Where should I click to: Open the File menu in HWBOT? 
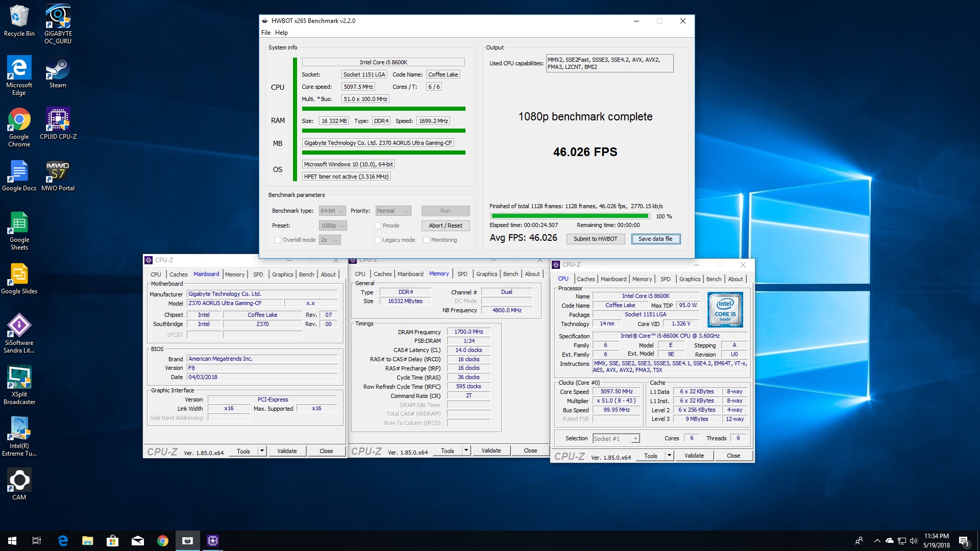[266, 33]
